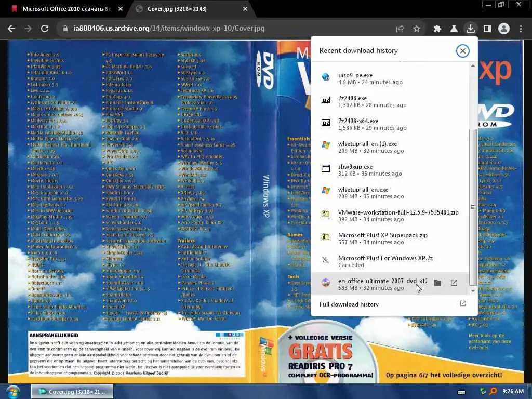Click the Full download history external-link icon
The width and height of the screenshot is (532, 399).
[x=463, y=303]
